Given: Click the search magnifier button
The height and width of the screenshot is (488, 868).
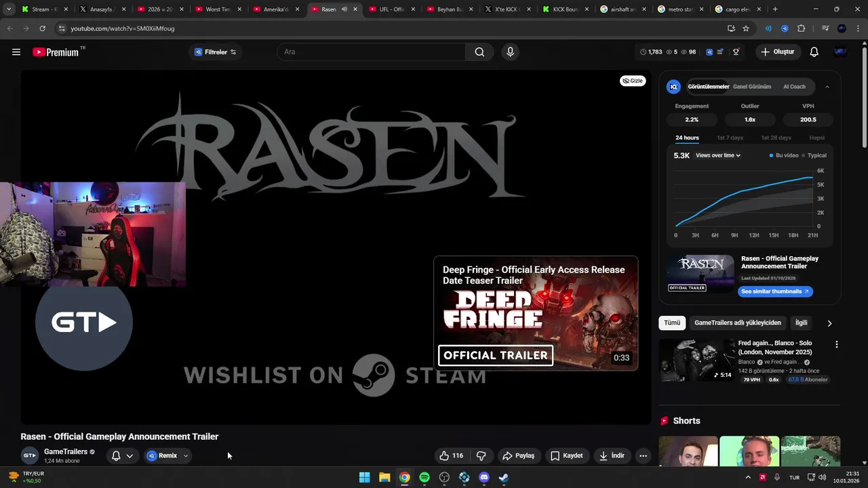Looking at the screenshot, I should [x=479, y=52].
